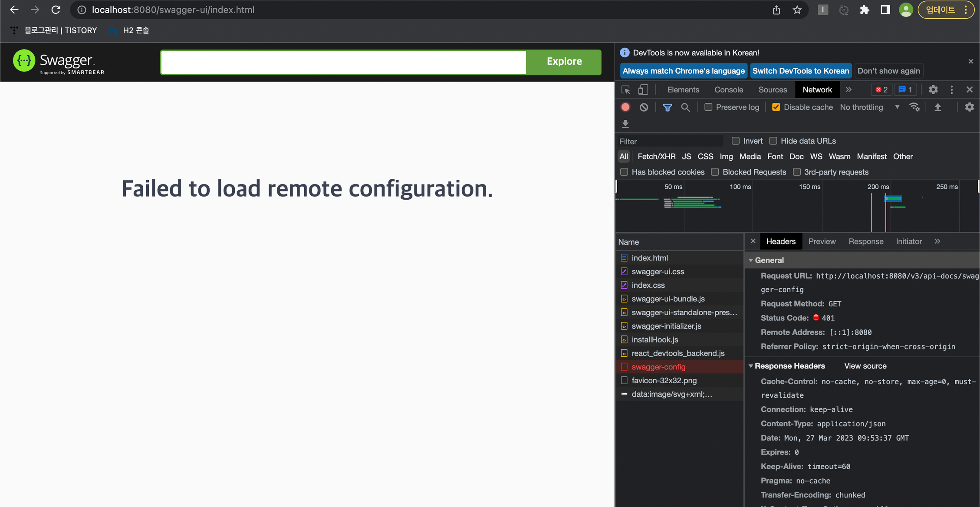980x507 pixels.
Task: Open the No throttling dropdown
Action: [869, 107]
